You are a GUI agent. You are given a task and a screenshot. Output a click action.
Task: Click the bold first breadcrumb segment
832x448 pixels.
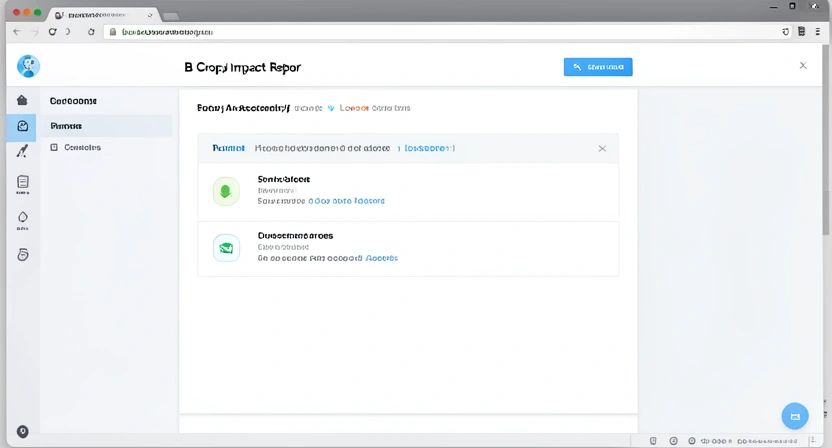[244, 108]
